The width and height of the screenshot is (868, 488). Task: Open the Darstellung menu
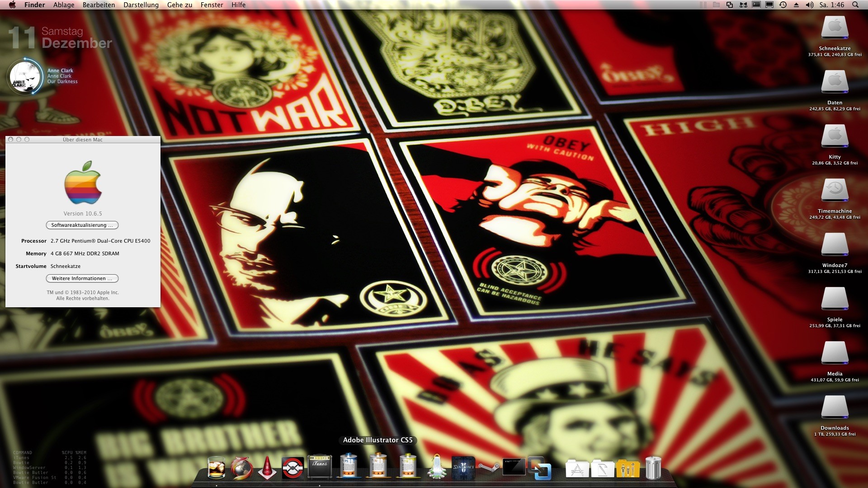coord(141,5)
